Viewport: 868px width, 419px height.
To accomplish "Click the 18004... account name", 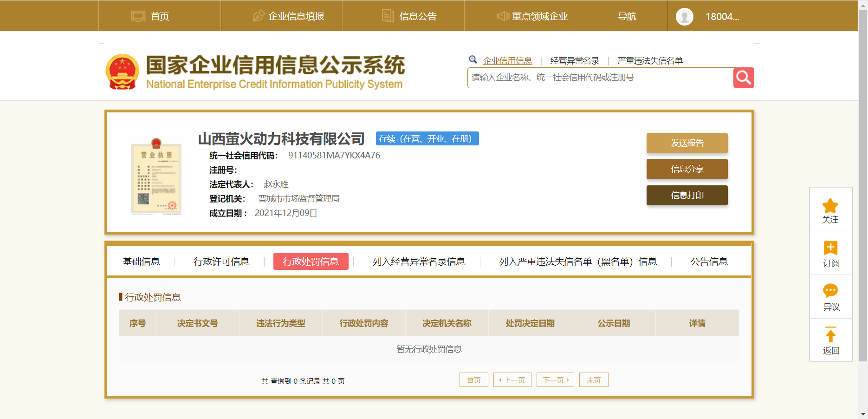I will (722, 17).
